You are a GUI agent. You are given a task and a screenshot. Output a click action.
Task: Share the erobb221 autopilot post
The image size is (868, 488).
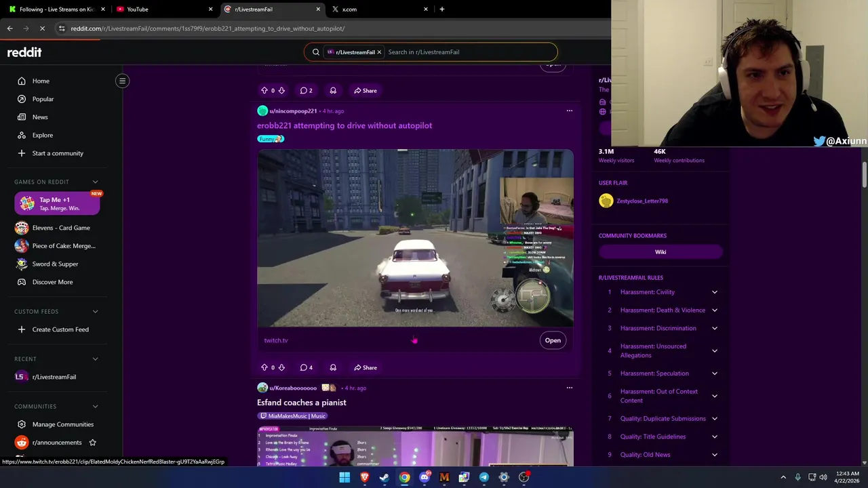click(x=365, y=367)
